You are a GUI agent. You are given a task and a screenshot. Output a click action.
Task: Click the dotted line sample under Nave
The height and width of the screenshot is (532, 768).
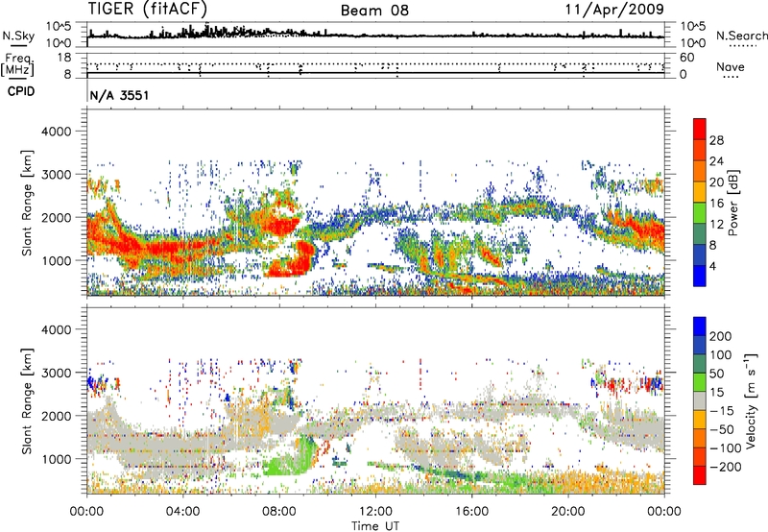[732, 77]
